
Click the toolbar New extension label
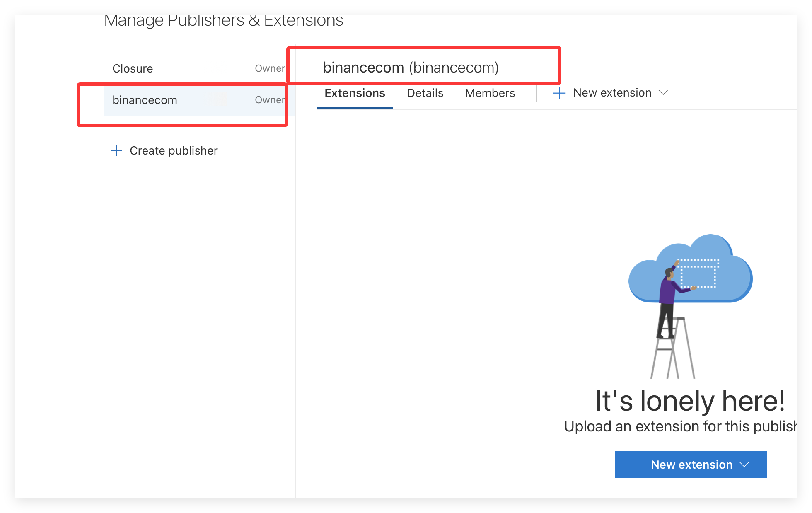[x=612, y=93]
